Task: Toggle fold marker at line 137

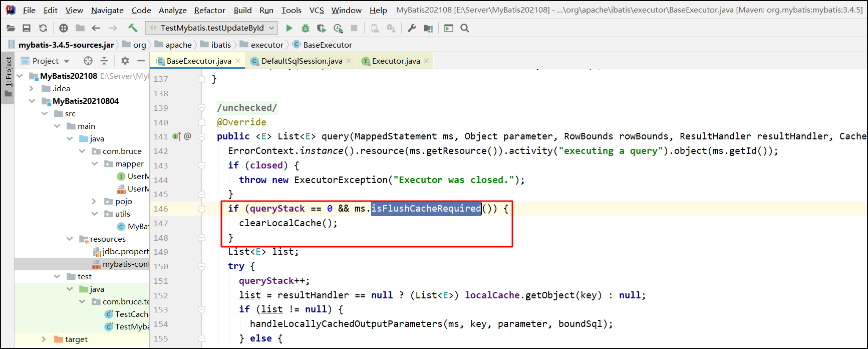Action: (202, 79)
